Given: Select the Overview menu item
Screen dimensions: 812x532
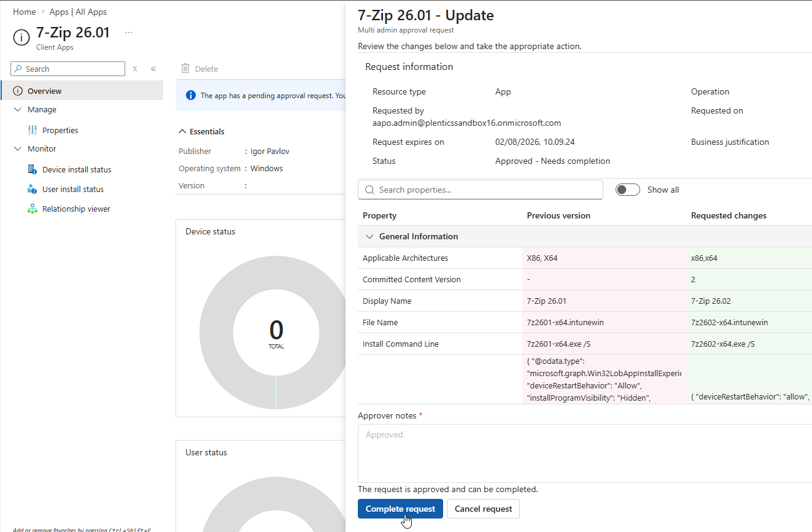Looking at the screenshot, I should click(x=82, y=91).
